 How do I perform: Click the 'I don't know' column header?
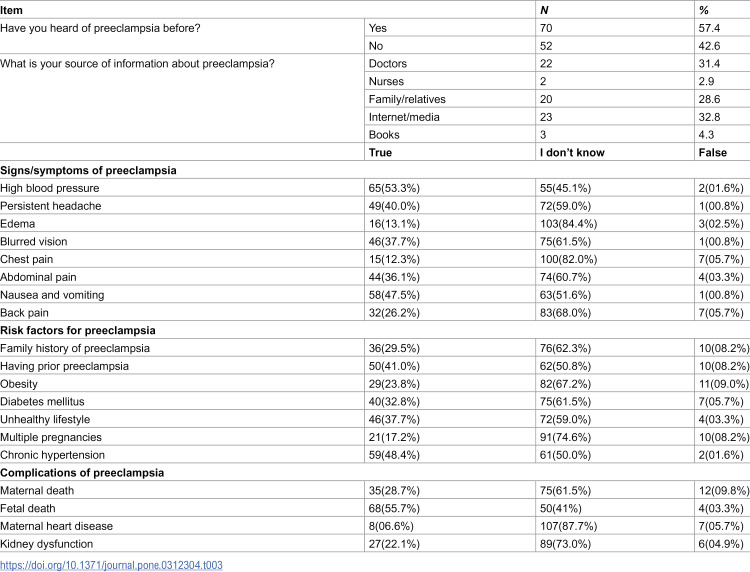[x=572, y=153]
